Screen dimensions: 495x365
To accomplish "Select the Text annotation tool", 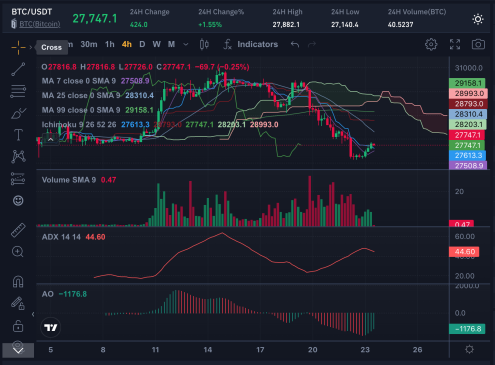I will [x=18, y=135].
